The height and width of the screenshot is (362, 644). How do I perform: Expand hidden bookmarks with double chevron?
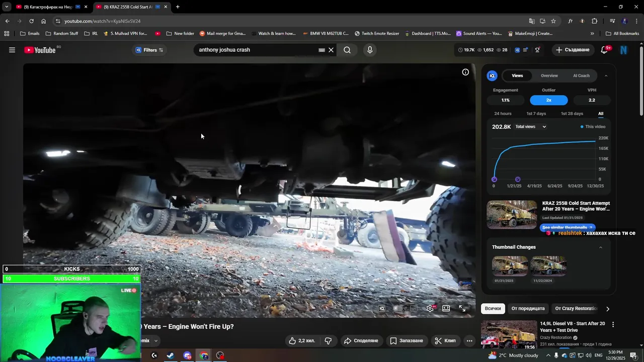tap(592, 34)
